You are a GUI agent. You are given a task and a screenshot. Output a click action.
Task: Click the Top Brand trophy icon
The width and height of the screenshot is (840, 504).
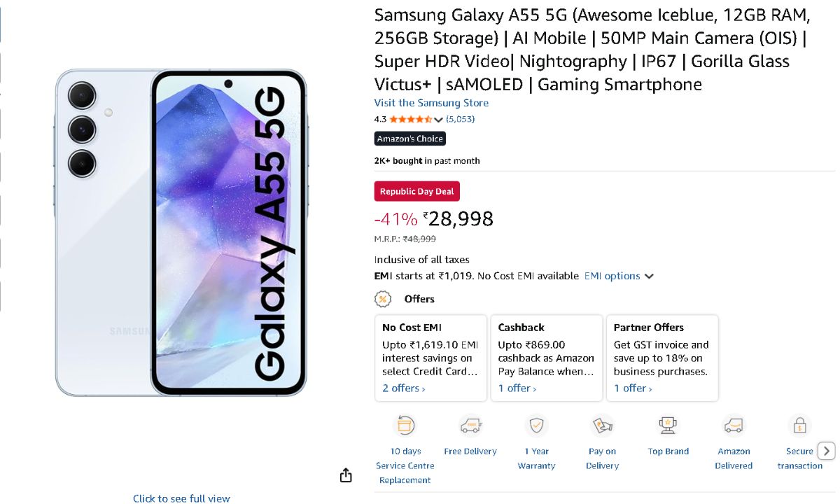tap(668, 425)
